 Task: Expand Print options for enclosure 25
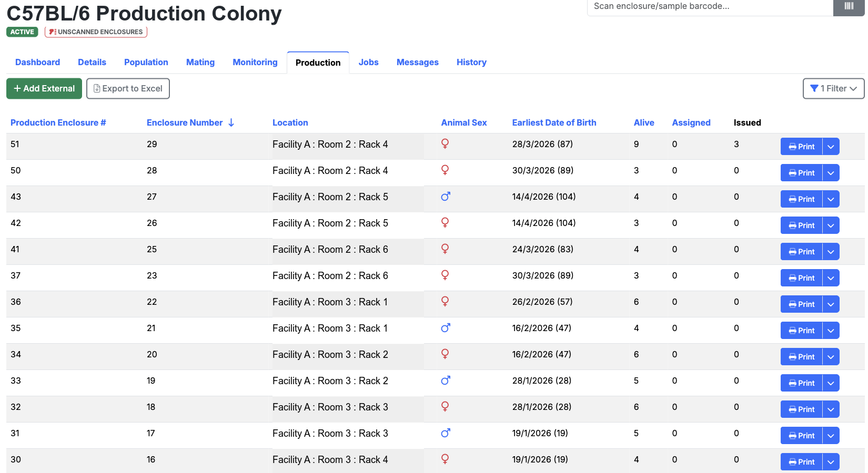[x=831, y=252]
